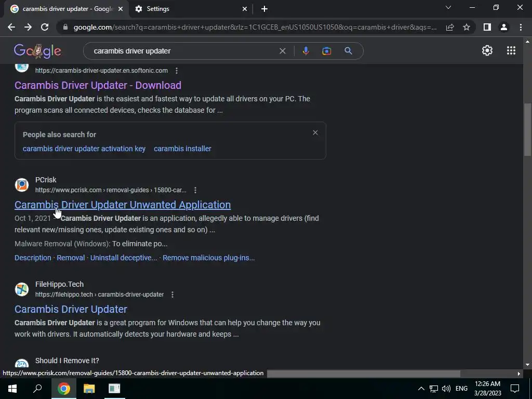The image size is (532, 399).
Task: Bookmark this page with the star
Action: 467,27
